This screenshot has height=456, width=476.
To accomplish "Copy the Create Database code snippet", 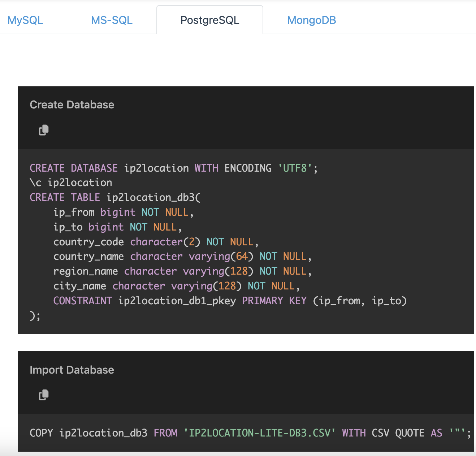I will pos(44,130).
